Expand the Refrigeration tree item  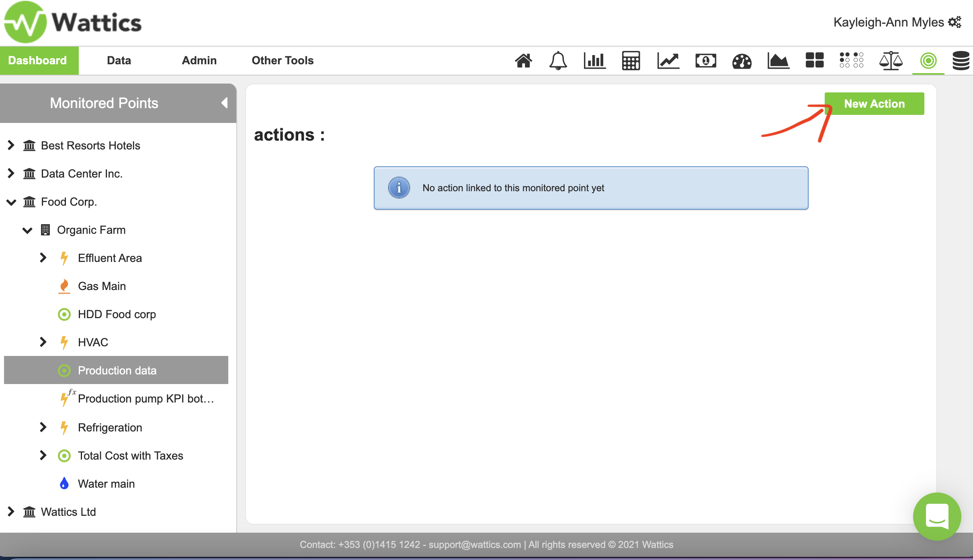pyautogui.click(x=43, y=427)
